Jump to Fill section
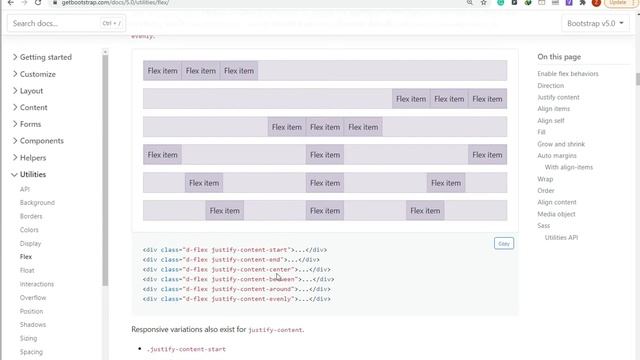 pyautogui.click(x=541, y=132)
